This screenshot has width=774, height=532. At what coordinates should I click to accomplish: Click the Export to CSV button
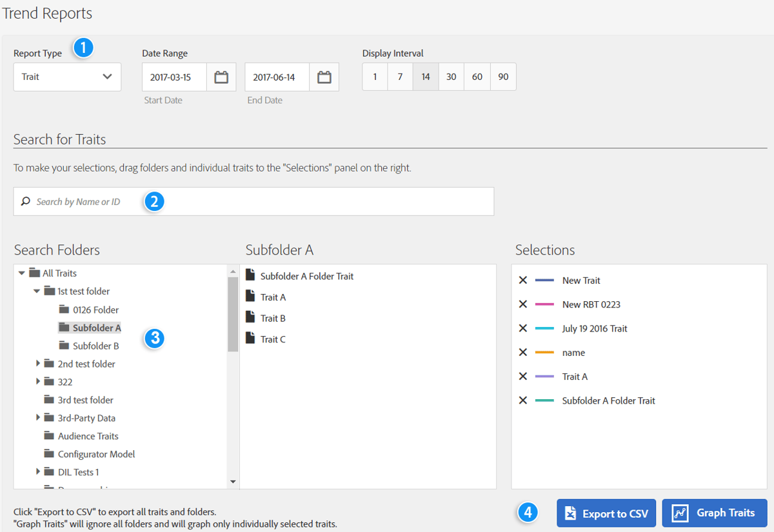coord(606,513)
